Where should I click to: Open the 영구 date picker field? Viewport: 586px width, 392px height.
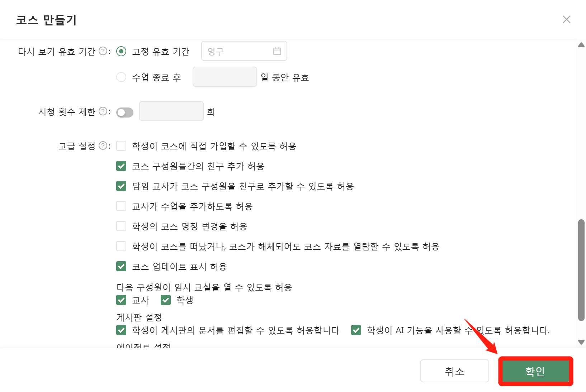[x=244, y=51]
